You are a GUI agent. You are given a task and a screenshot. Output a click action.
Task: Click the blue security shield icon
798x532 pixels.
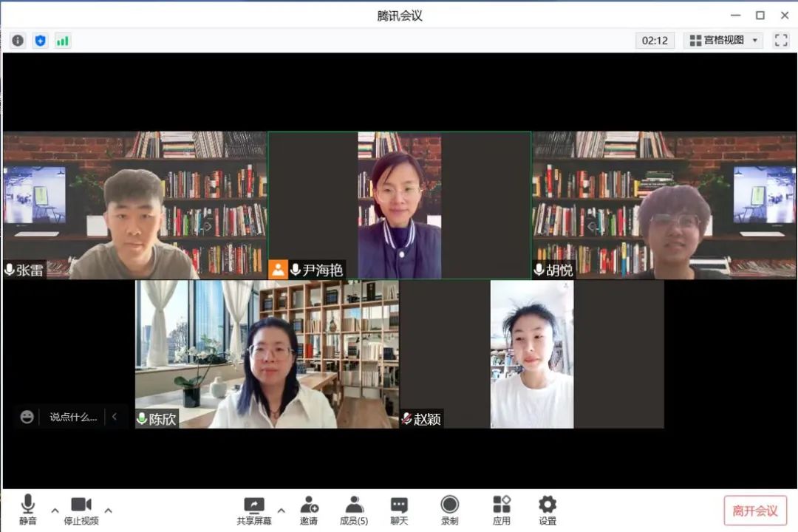(40, 40)
